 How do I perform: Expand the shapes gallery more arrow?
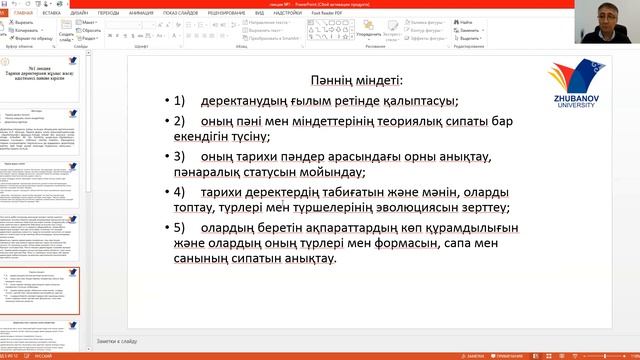click(352, 37)
